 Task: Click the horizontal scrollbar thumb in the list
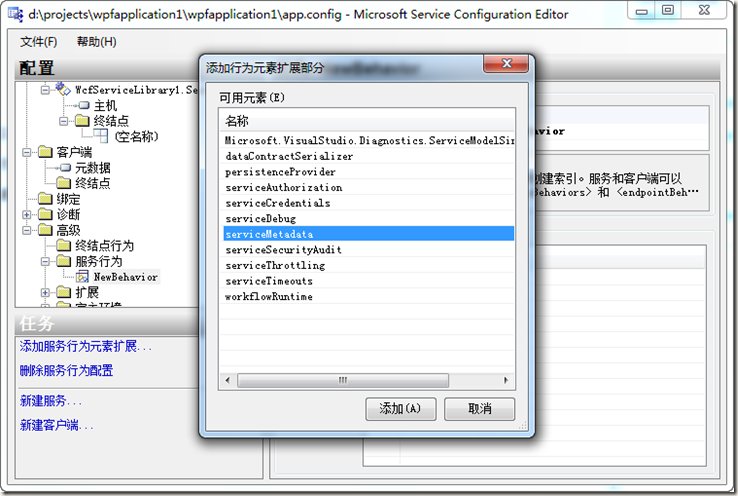click(x=343, y=380)
